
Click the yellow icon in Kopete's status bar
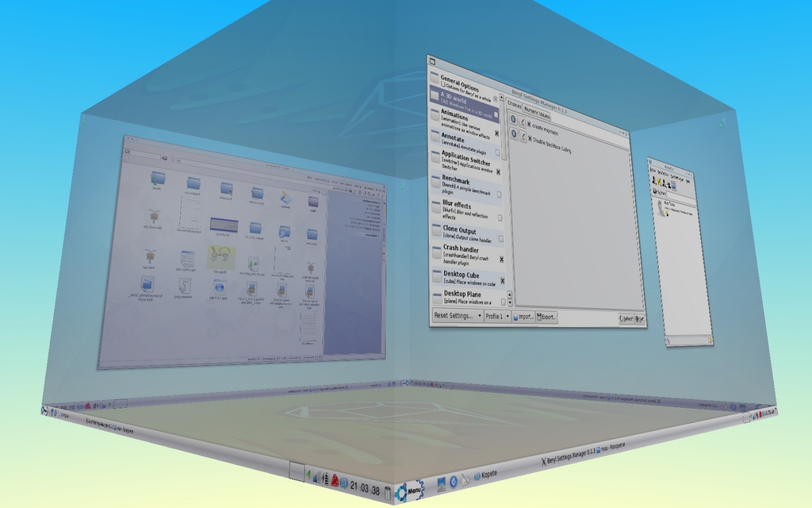[710, 340]
